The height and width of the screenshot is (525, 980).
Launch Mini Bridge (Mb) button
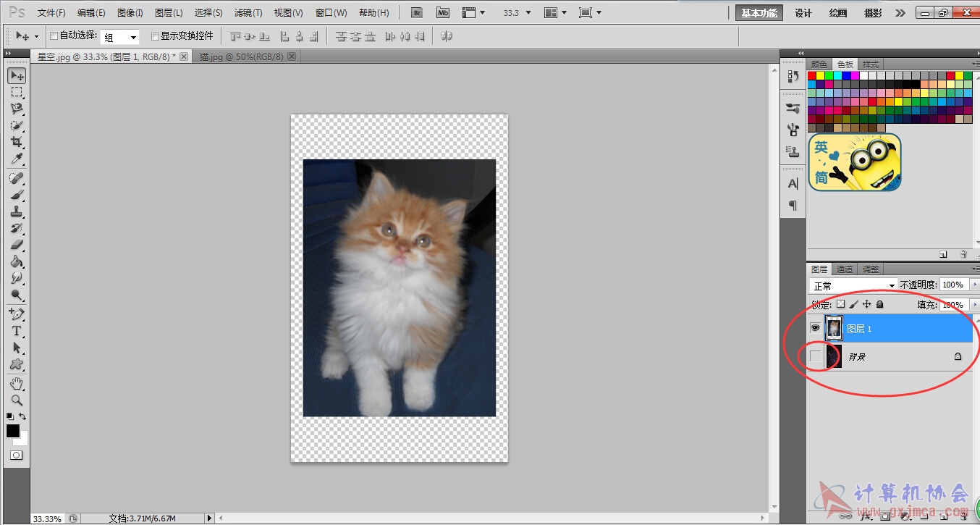point(443,12)
